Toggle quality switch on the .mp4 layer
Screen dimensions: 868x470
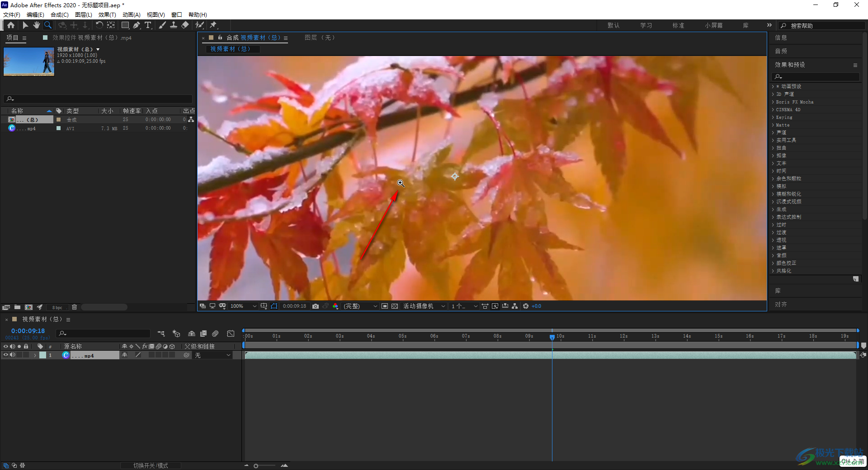(138, 355)
